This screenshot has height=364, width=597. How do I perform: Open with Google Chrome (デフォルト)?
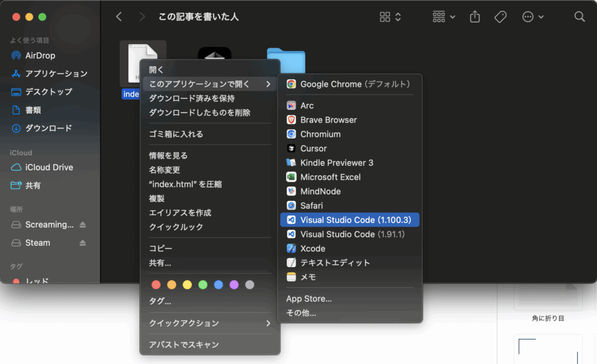pos(350,84)
